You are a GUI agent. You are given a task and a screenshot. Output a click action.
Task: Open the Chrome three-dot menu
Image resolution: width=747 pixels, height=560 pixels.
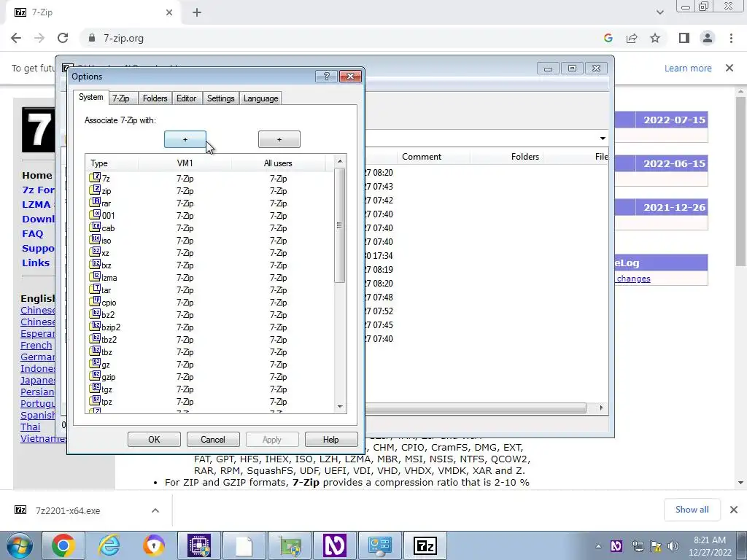731,38
